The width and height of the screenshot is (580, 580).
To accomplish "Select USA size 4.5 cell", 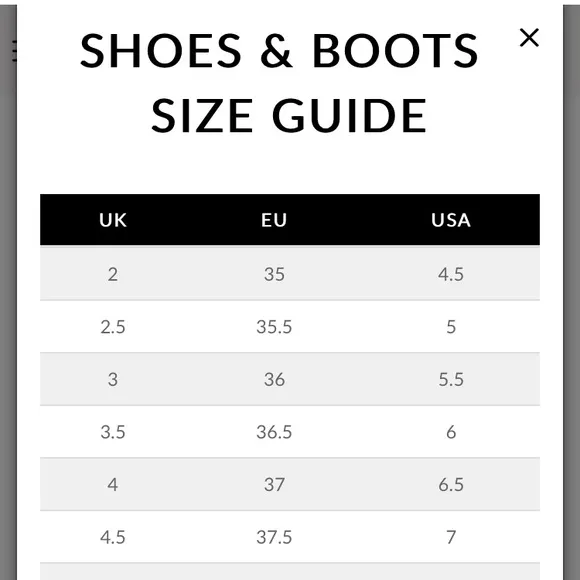I will point(451,274).
